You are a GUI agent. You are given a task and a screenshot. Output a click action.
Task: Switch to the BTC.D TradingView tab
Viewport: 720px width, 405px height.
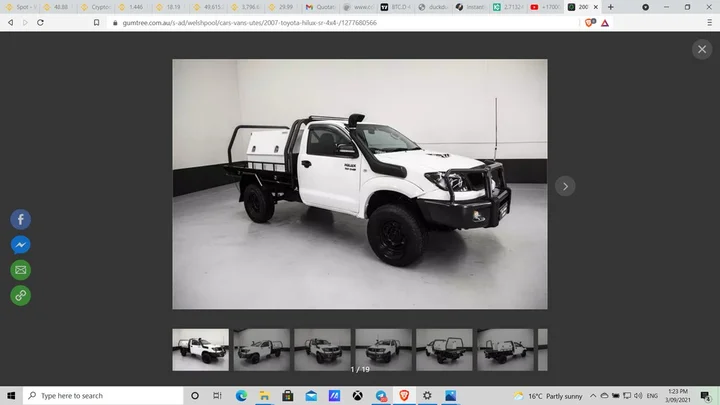click(x=395, y=6)
